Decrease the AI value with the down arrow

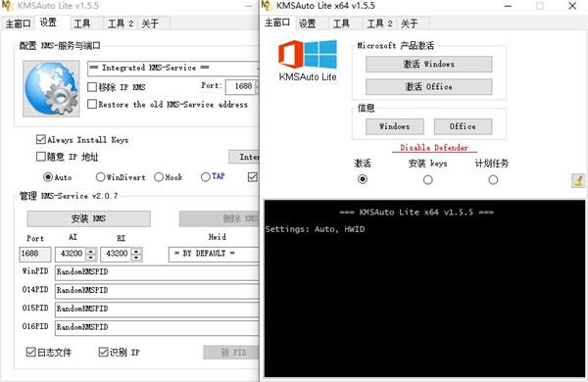click(91, 258)
